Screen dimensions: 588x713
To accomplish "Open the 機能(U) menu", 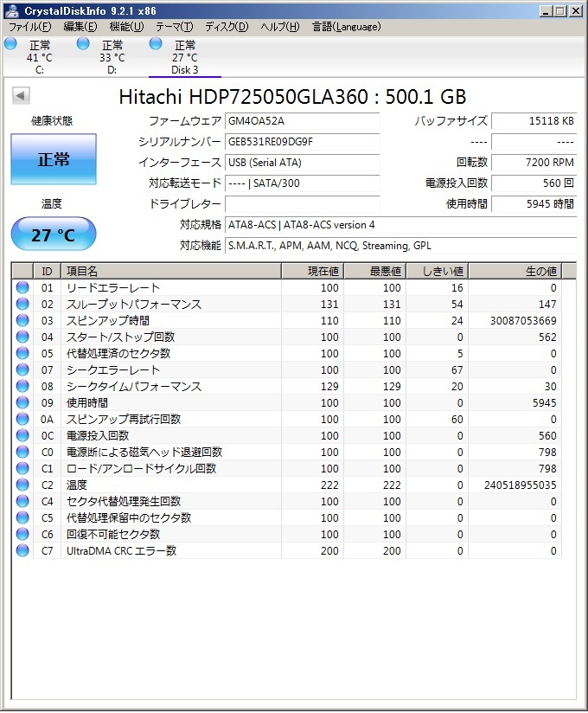I will (x=126, y=27).
